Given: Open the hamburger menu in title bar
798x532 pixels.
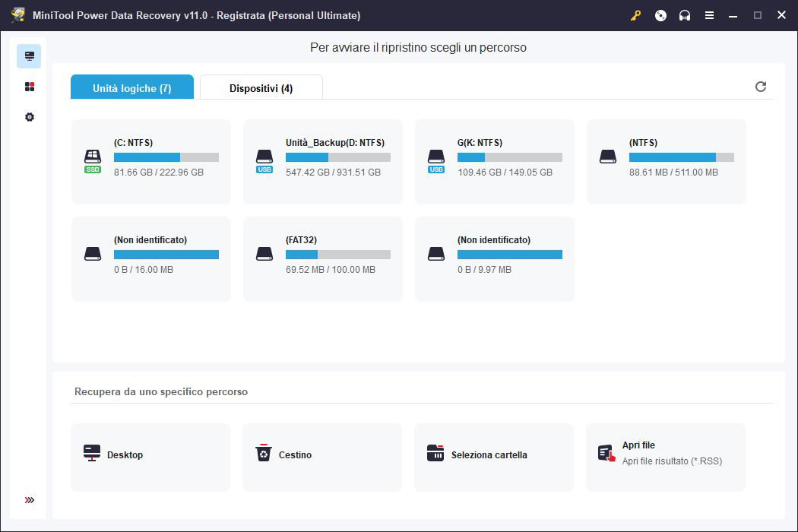Looking at the screenshot, I should point(709,15).
